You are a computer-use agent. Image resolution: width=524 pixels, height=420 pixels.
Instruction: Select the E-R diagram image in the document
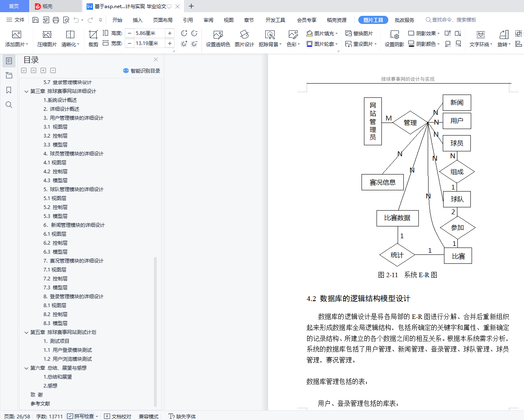(x=418, y=181)
